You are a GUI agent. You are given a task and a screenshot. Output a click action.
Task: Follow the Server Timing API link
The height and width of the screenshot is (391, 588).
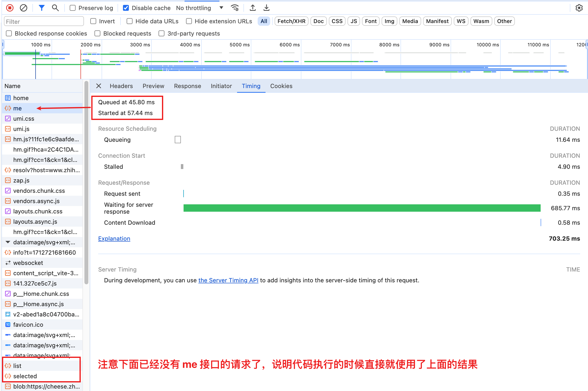pyautogui.click(x=228, y=280)
